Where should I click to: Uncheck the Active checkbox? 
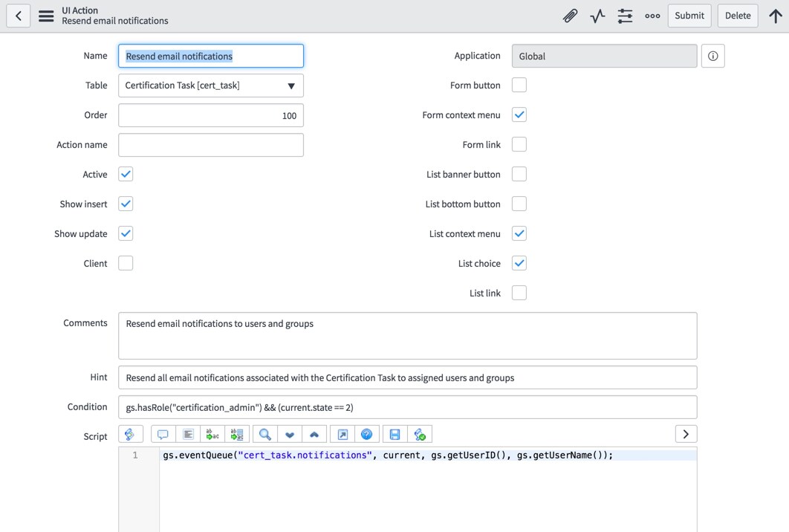(126, 174)
